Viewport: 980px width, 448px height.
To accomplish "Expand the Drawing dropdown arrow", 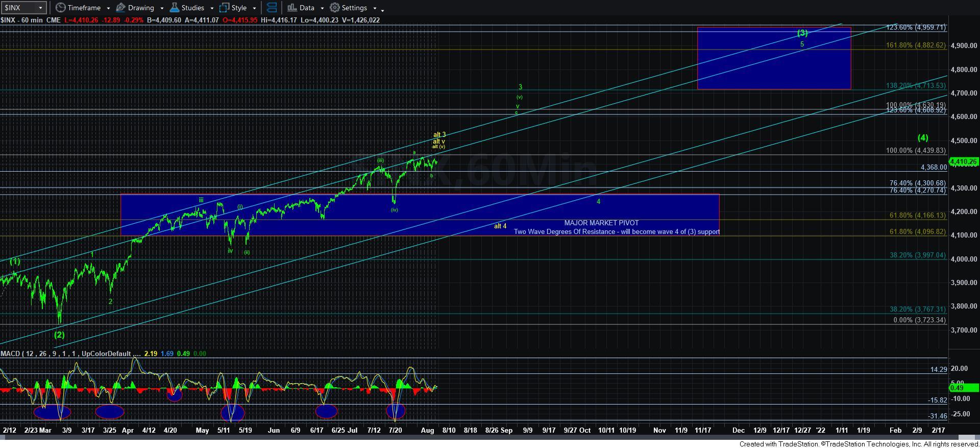I will click(x=162, y=8).
